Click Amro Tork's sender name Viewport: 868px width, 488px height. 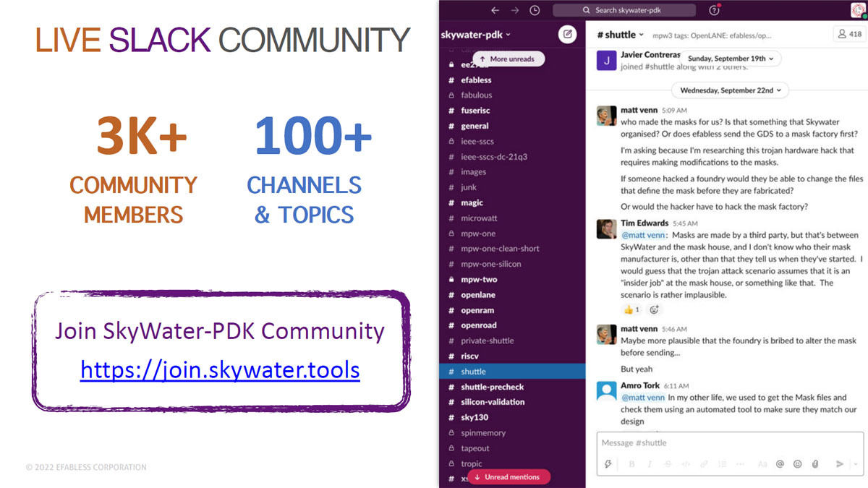pyautogui.click(x=640, y=385)
